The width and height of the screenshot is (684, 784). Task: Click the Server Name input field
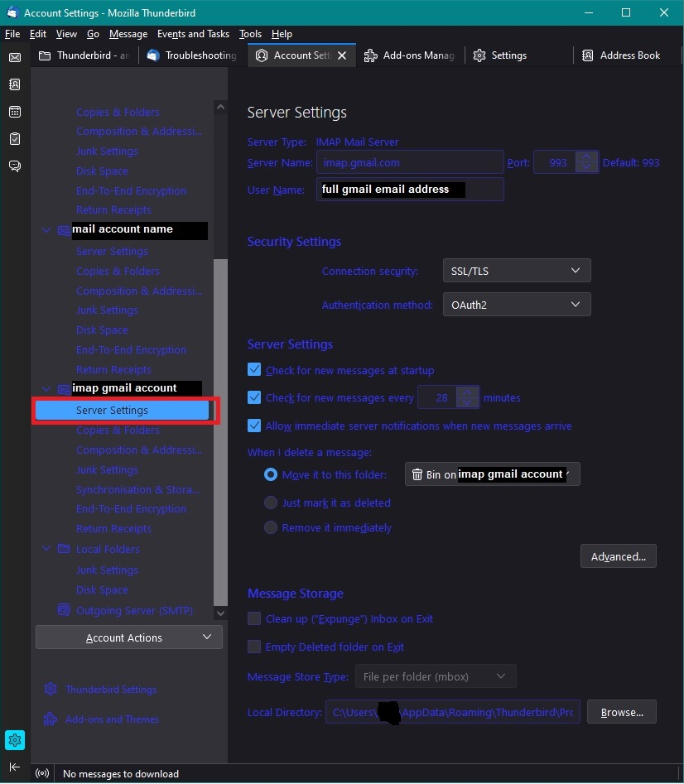pos(410,162)
